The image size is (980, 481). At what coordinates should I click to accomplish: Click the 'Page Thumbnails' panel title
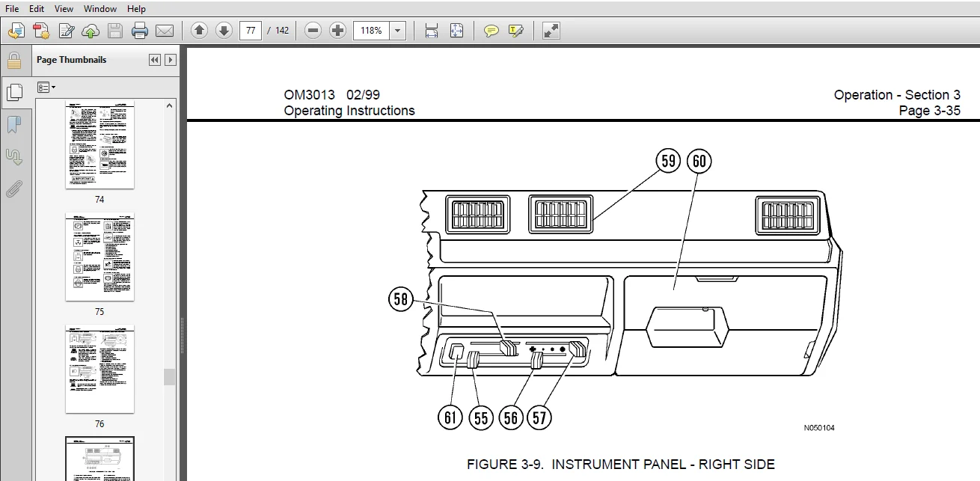72,60
